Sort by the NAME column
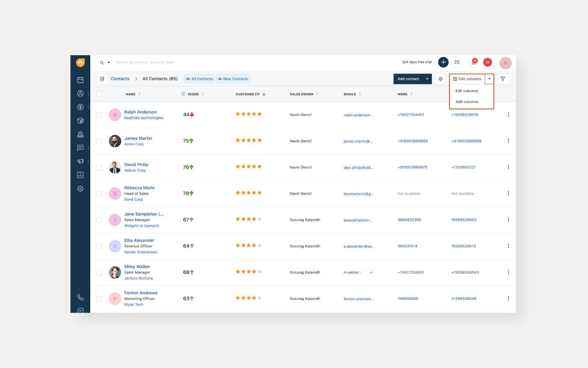The image size is (588, 368). point(140,94)
